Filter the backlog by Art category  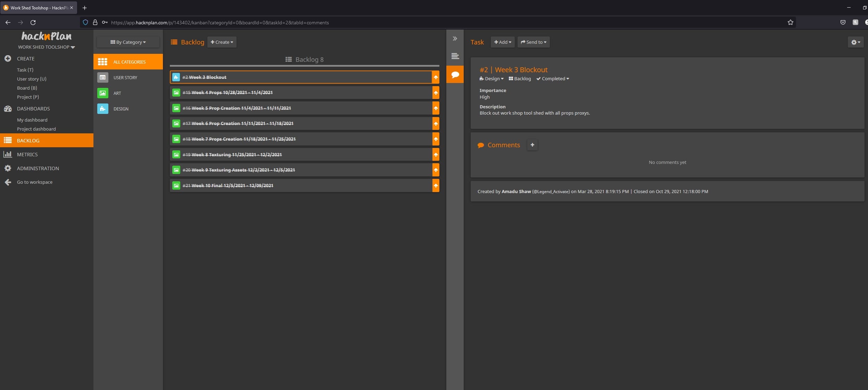pyautogui.click(x=117, y=93)
